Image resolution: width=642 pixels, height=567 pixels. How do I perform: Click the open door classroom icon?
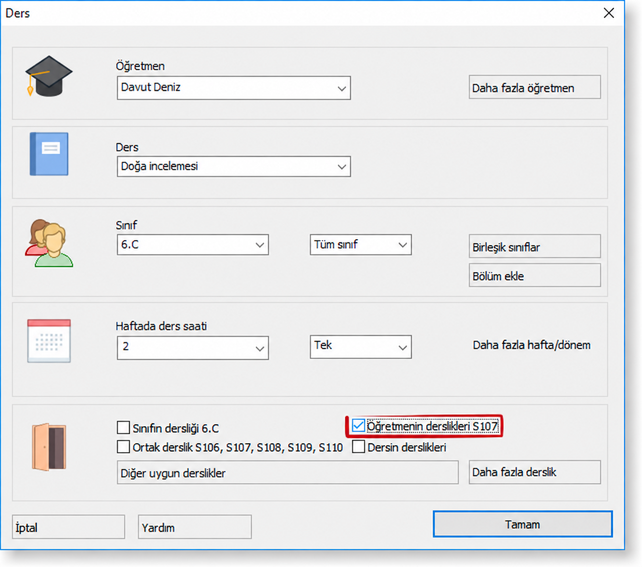pyautogui.click(x=49, y=447)
